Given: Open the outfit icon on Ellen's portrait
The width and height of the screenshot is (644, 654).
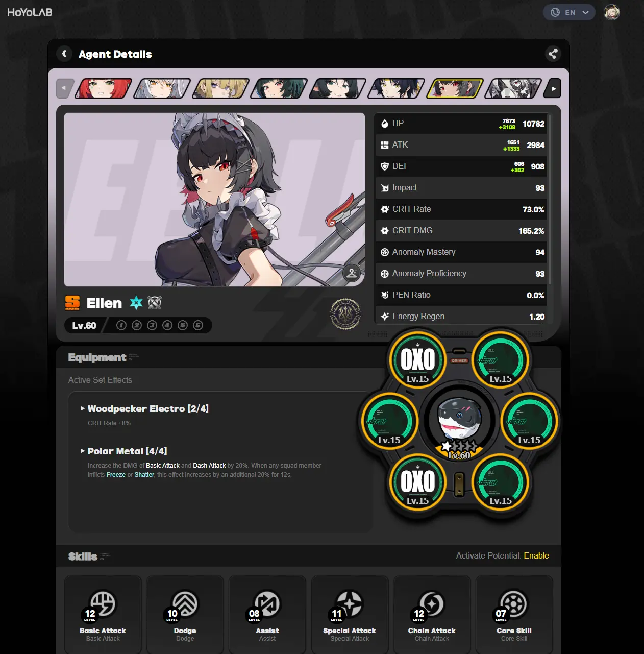Looking at the screenshot, I should point(352,273).
